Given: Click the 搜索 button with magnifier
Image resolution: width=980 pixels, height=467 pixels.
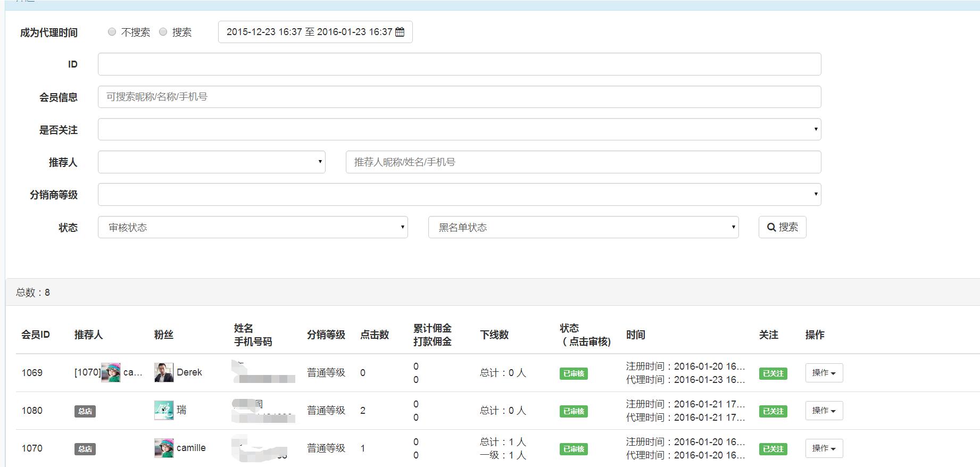Looking at the screenshot, I should tap(782, 227).
